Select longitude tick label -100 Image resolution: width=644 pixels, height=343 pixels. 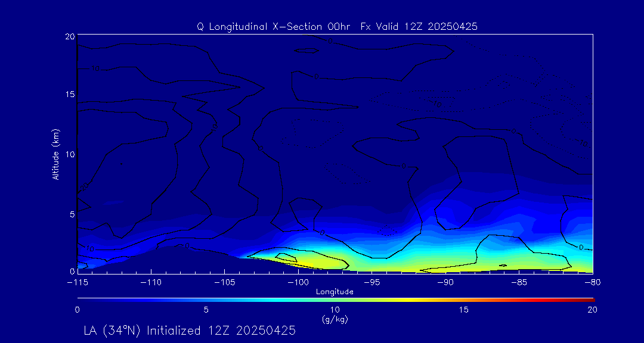pyautogui.click(x=298, y=282)
